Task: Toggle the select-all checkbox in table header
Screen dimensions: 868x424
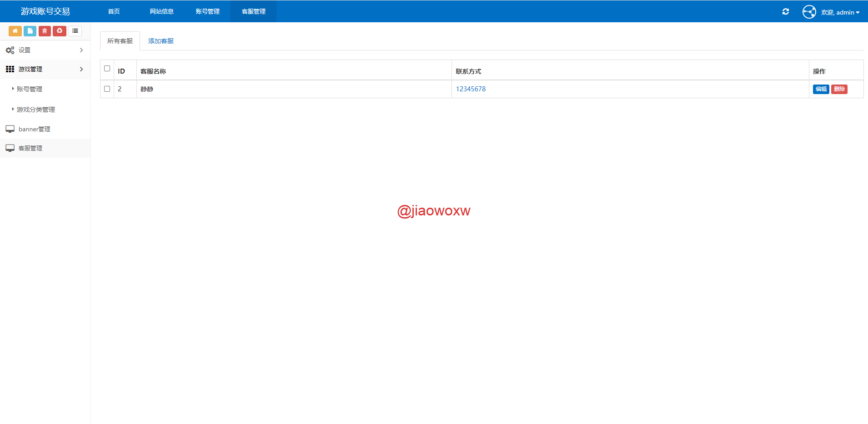Action: pyautogui.click(x=107, y=69)
